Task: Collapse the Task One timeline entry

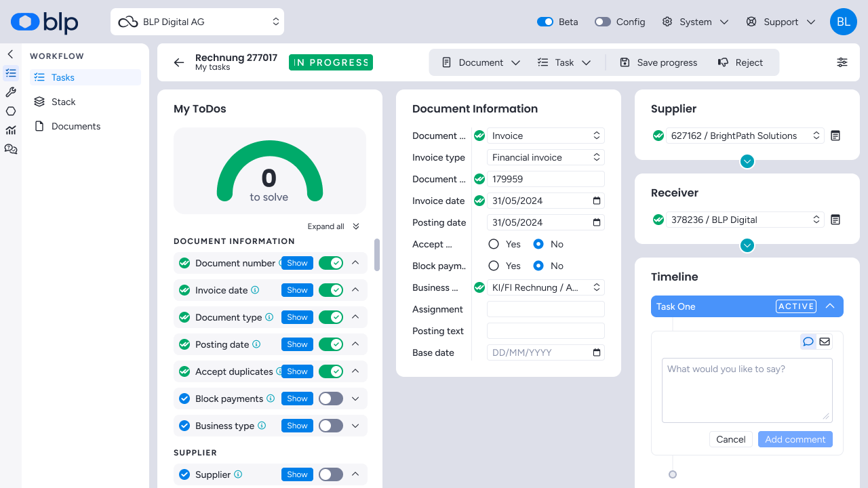Action: (830, 306)
